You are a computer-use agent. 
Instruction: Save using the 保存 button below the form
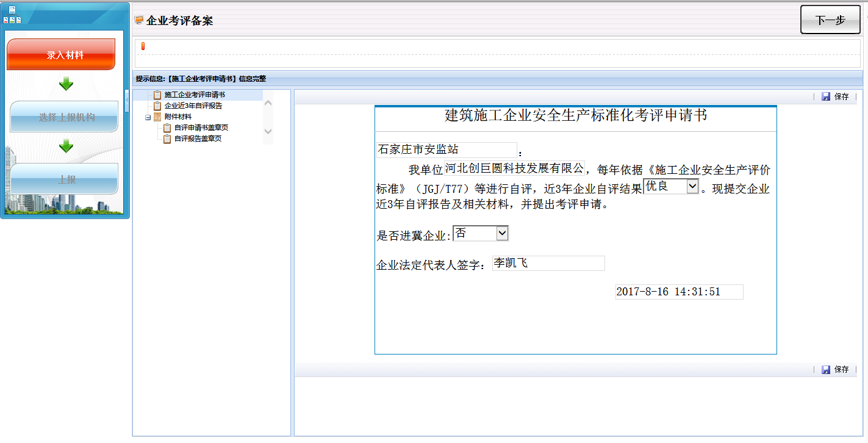click(835, 369)
